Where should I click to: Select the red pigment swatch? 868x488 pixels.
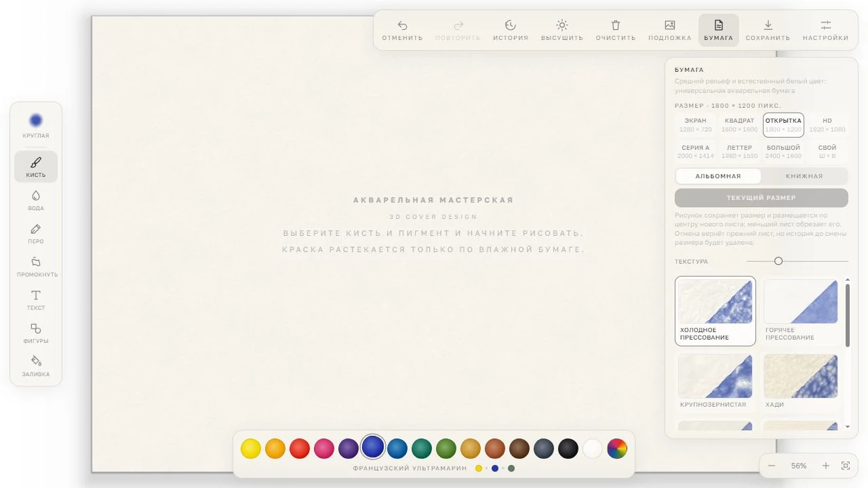point(300,449)
